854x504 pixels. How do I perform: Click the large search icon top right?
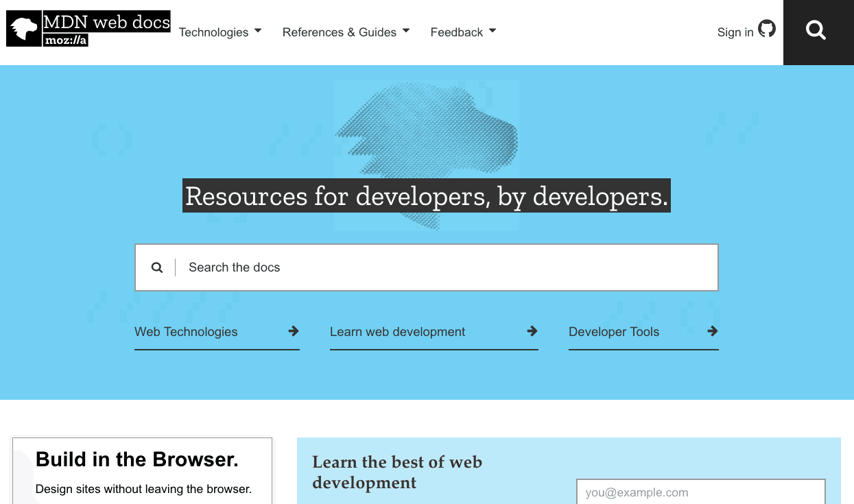tap(816, 30)
